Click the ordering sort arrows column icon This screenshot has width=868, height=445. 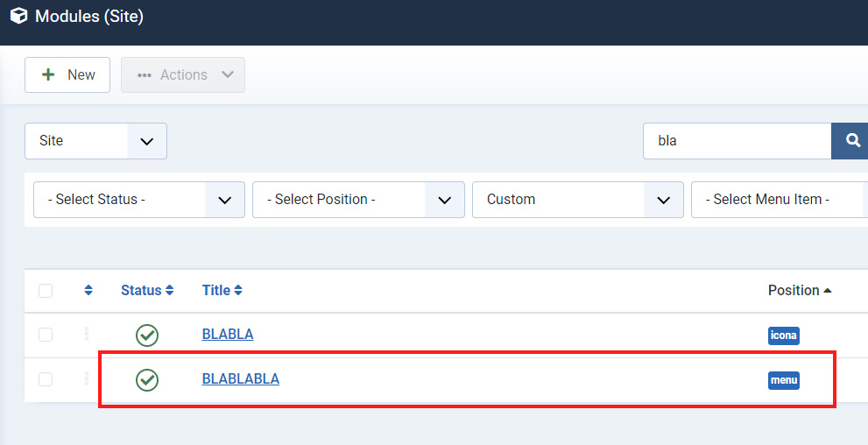(88, 290)
